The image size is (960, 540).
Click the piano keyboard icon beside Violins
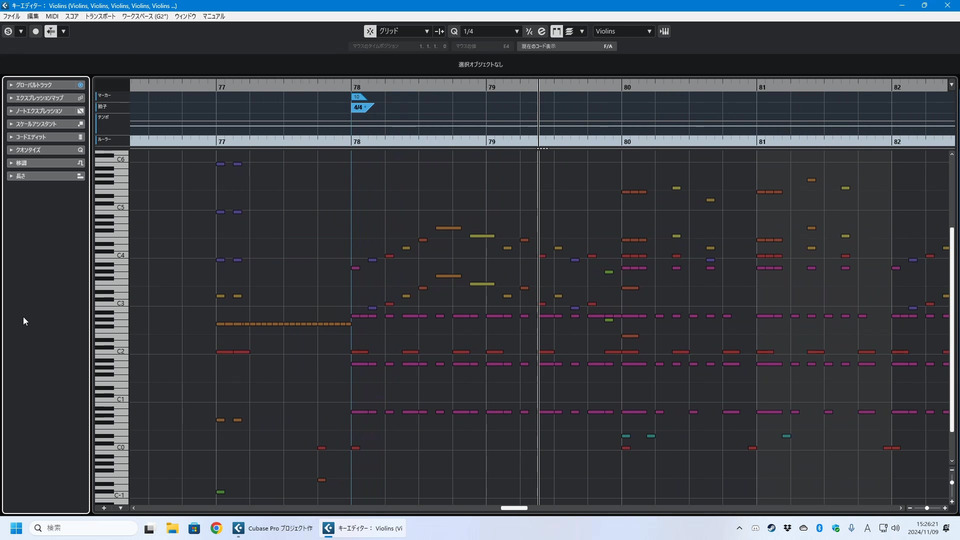(664, 31)
